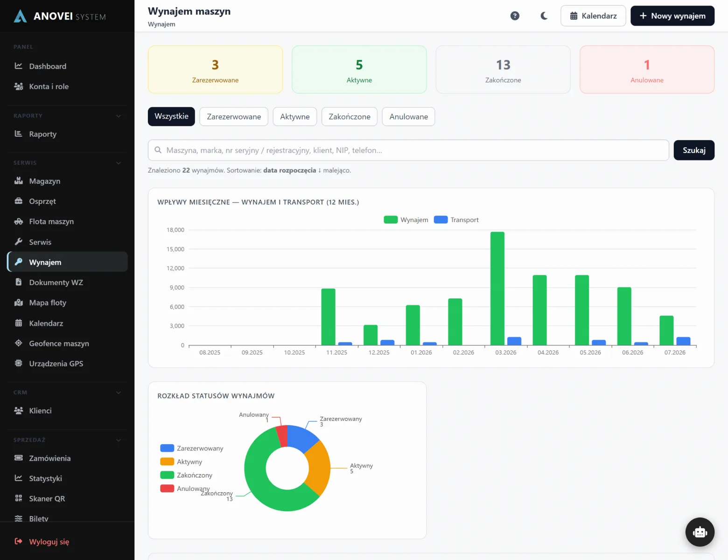This screenshot has height=560, width=728.
Task: Focus the rental search input field
Action: pos(408,150)
